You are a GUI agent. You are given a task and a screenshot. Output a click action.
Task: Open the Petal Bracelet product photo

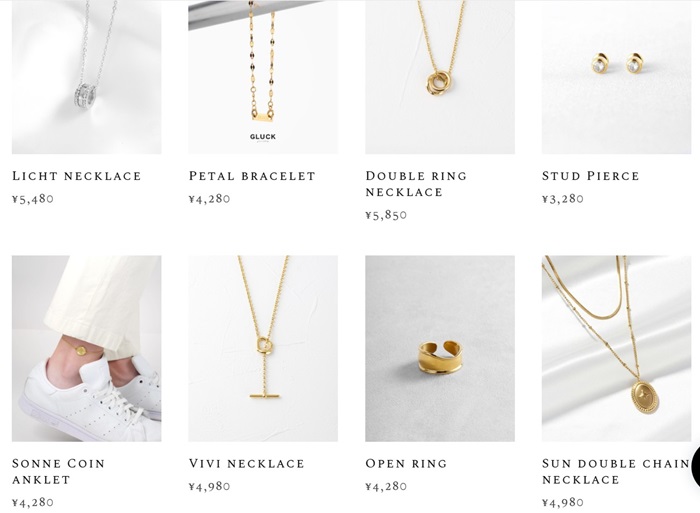coord(263,77)
